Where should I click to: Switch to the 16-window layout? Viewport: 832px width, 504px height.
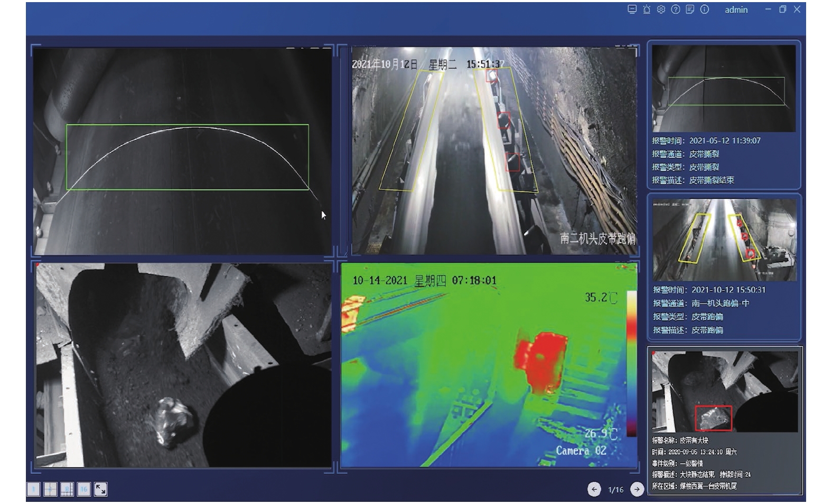[83, 489]
